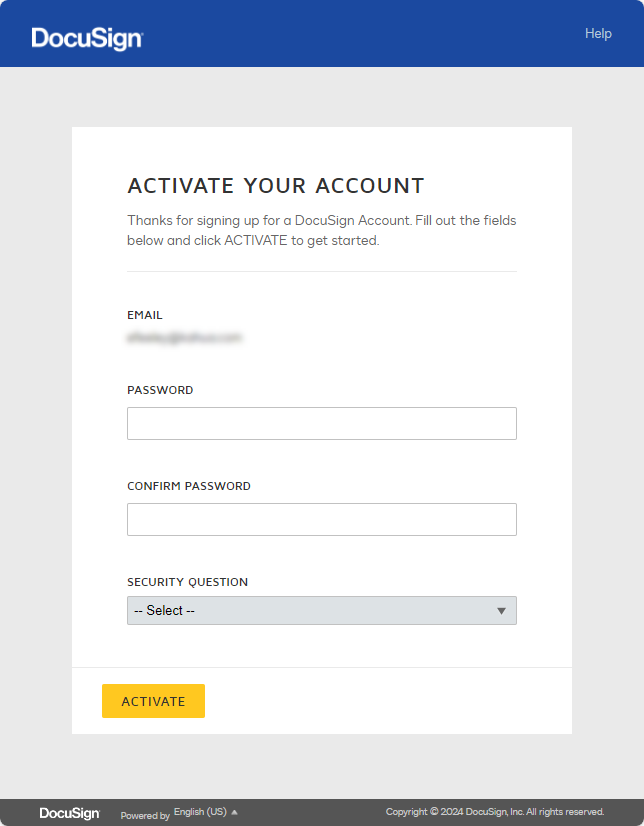Click the copyright notice in the footer

click(495, 812)
